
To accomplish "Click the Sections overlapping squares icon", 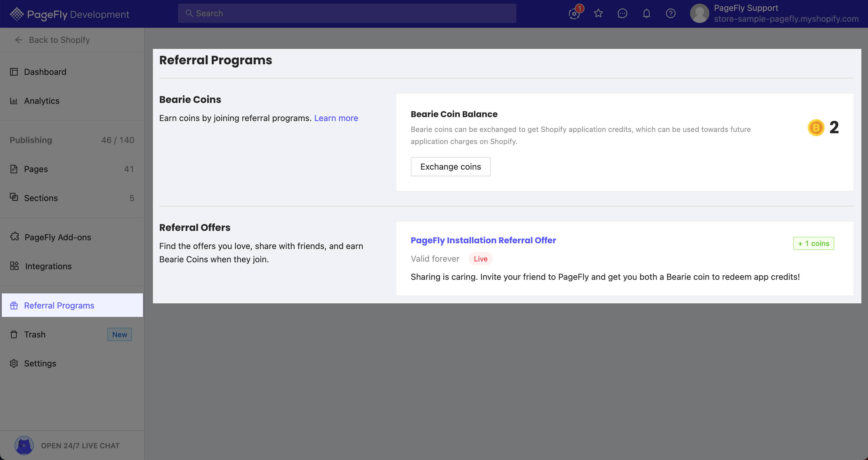I will click(x=14, y=197).
